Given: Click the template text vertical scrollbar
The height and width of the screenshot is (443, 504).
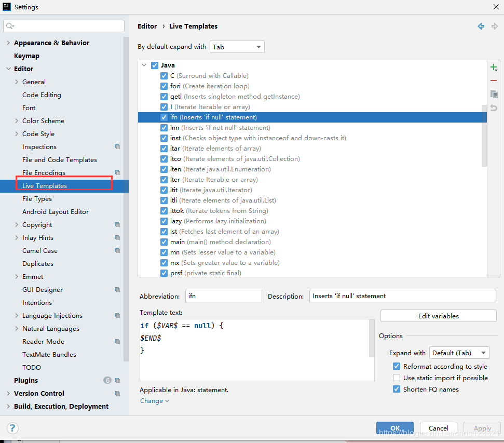Looking at the screenshot, I should pos(372,339).
